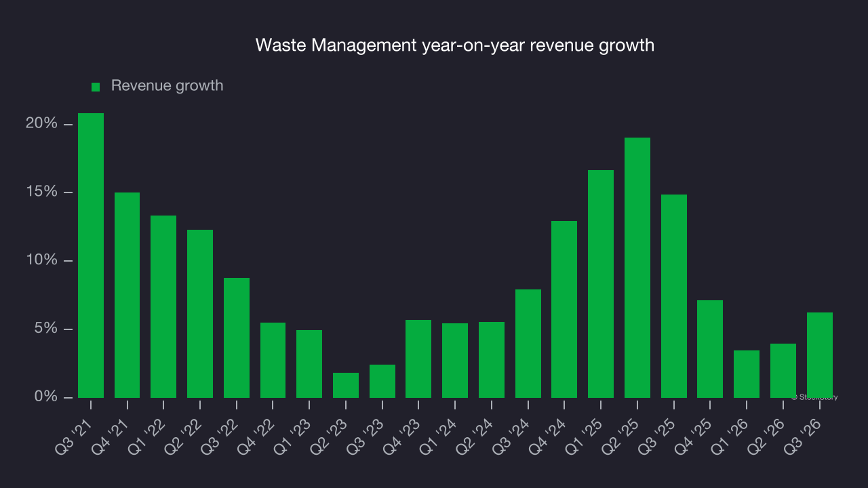This screenshot has height=488, width=868.
Task: Click the bar for Q4 '25
Action: click(x=710, y=349)
